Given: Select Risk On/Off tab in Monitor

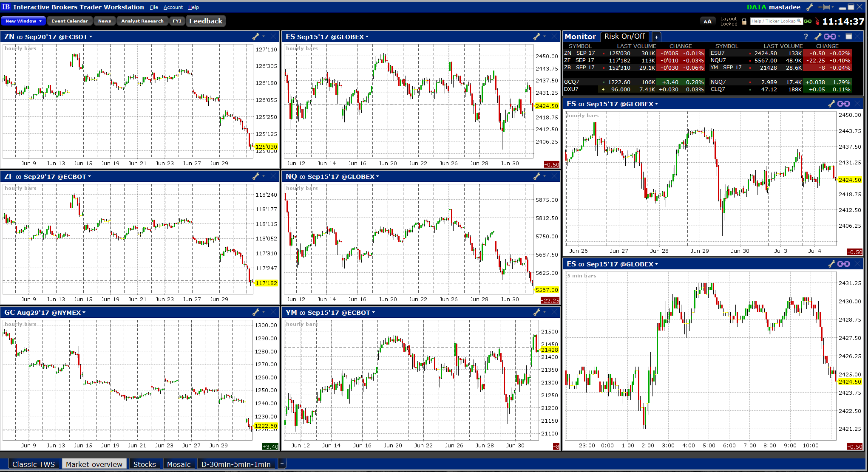Looking at the screenshot, I should click(x=624, y=37).
